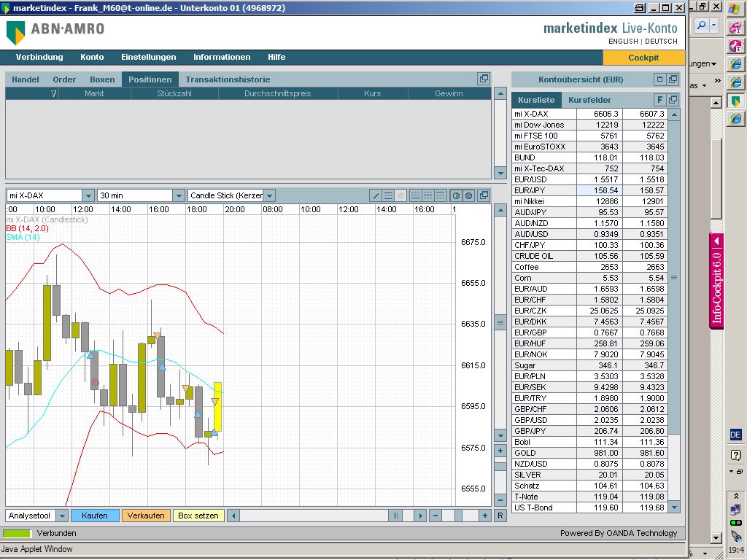747x560 pixels.
Task: Switch to the Transaktionshistorie tab
Action: pyautogui.click(x=228, y=79)
